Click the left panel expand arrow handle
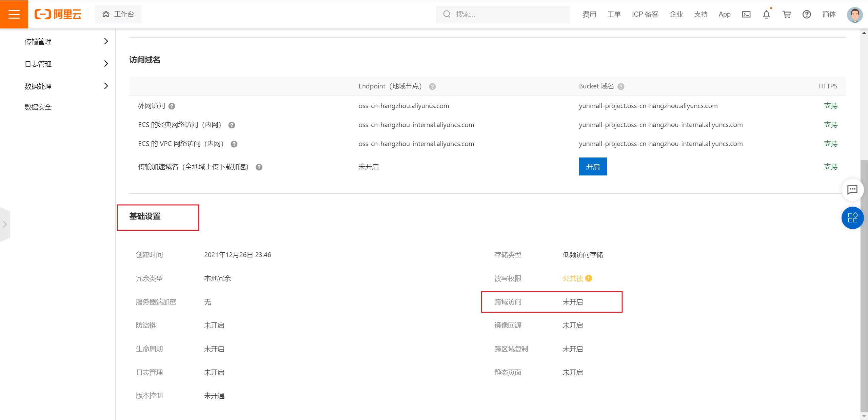This screenshot has width=868, height=420. (5, 224)
